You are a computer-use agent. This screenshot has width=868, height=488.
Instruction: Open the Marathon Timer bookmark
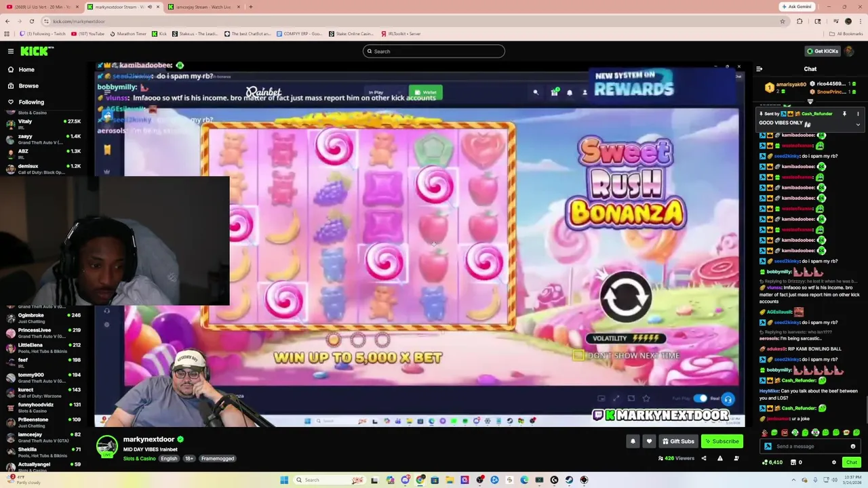pos(128,33)
